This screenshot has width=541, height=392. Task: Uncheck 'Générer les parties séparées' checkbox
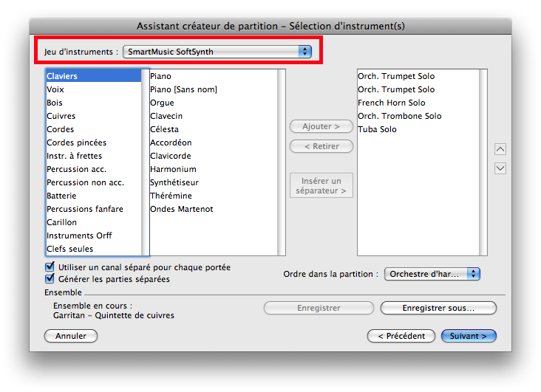[50, 279]
